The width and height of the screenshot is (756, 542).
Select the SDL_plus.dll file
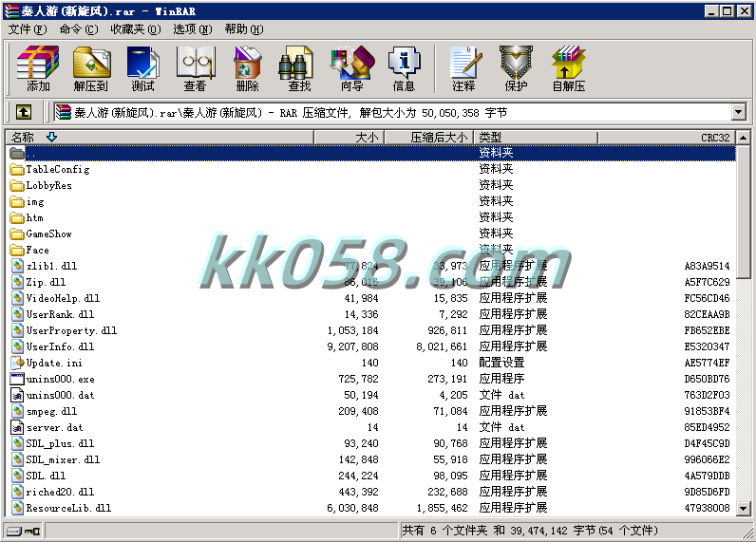coord(371,443)
